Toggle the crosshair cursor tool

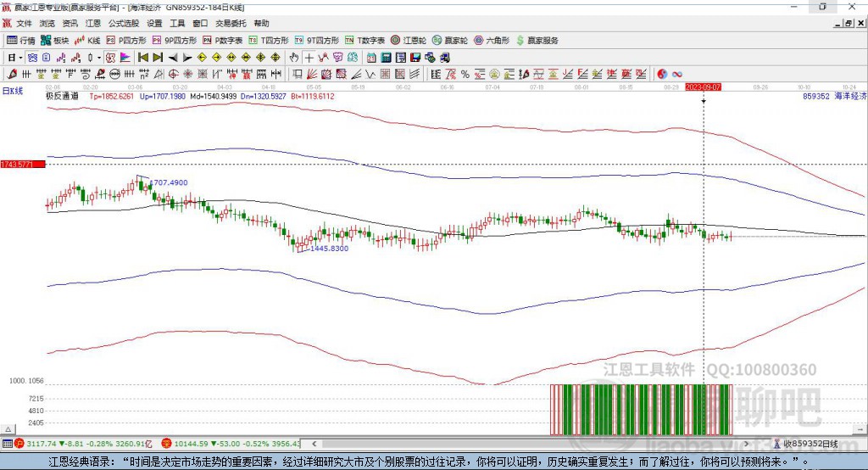click(x=309, y=57)
